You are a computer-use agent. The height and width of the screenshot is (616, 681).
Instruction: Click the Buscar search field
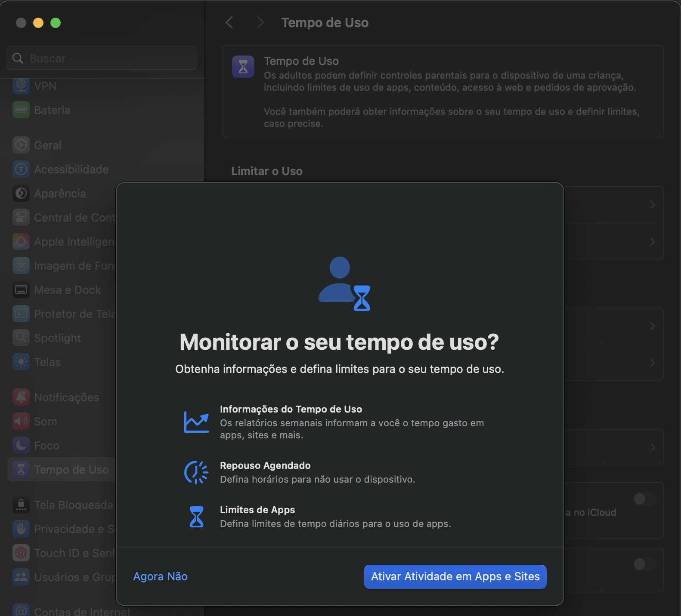point(102,58)
